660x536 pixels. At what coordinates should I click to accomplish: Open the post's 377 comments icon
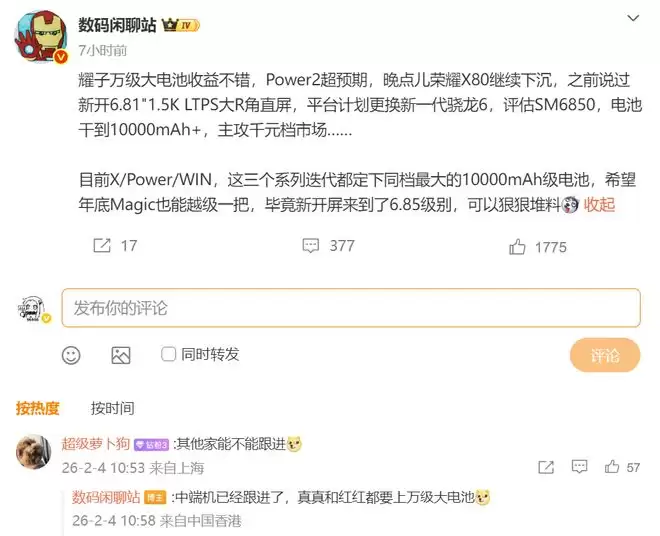pos(311,245)
